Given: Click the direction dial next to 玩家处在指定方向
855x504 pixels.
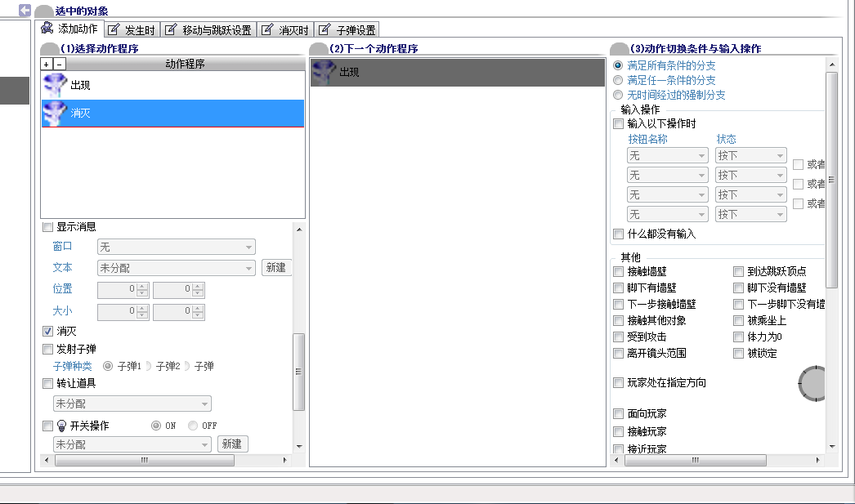Looking at the screenshot, I should point(812,384).
